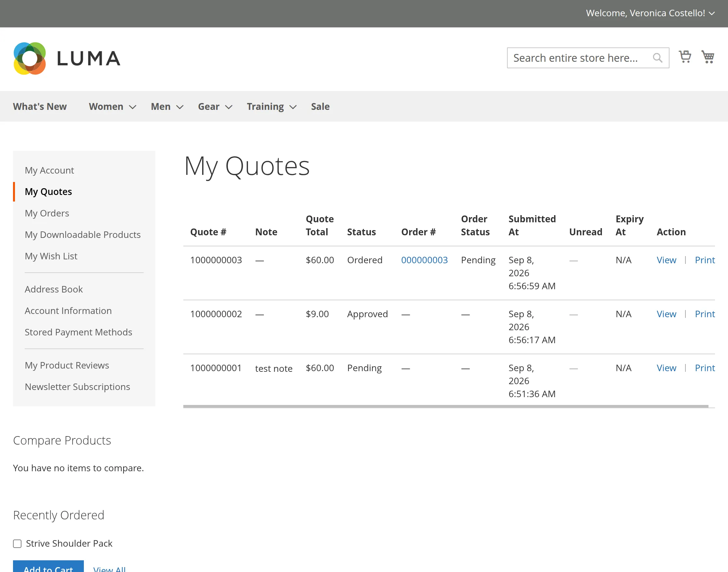728x572 pixels.
Task: Expand the Training menu chevron
Action: [x=293, y=107]
